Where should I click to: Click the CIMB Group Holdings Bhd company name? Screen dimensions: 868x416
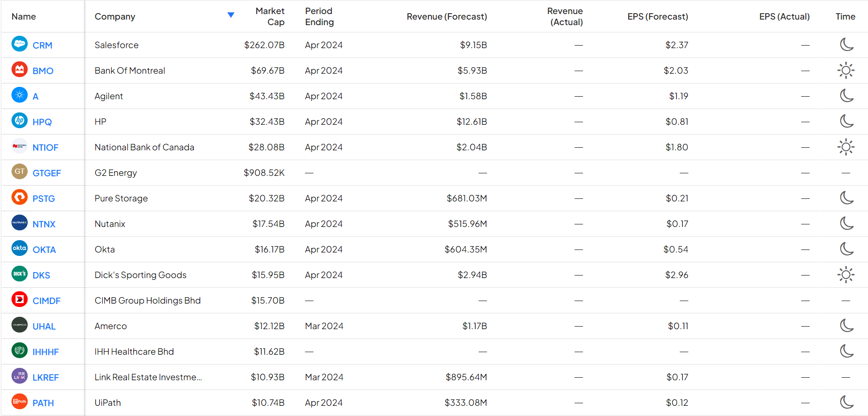(x=147, y=300)
